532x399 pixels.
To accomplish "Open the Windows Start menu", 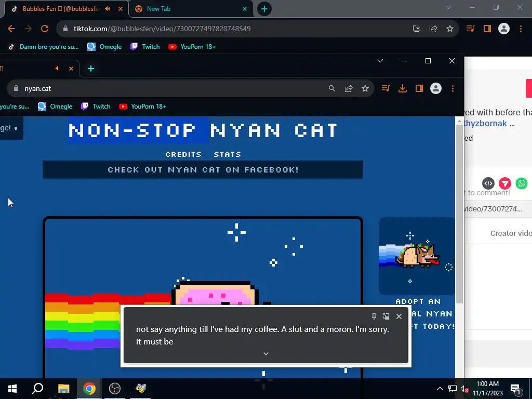I will pyautogui.click(x=12, y=389).
